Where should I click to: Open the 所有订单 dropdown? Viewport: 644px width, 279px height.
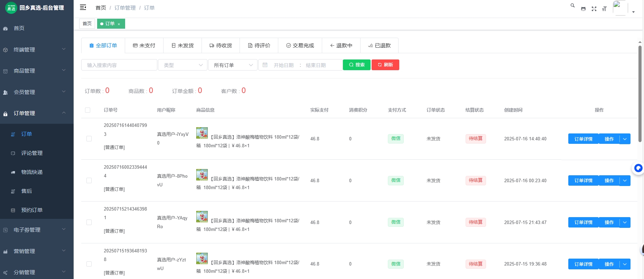tap(233, 65)
